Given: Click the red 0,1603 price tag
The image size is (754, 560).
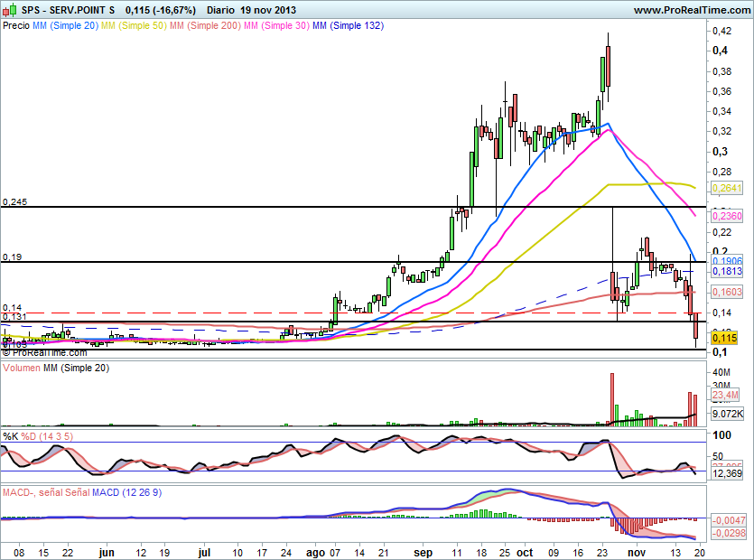Looking at the screenshot, I should click(727, 293).
